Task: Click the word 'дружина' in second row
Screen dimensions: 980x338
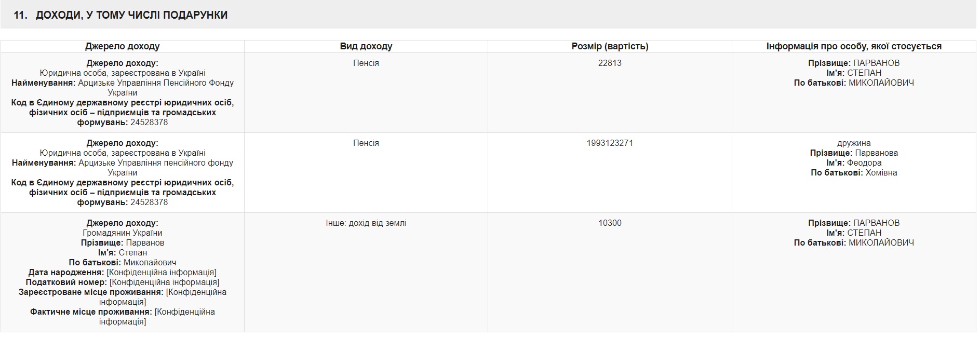Action: tap(854, 143)
